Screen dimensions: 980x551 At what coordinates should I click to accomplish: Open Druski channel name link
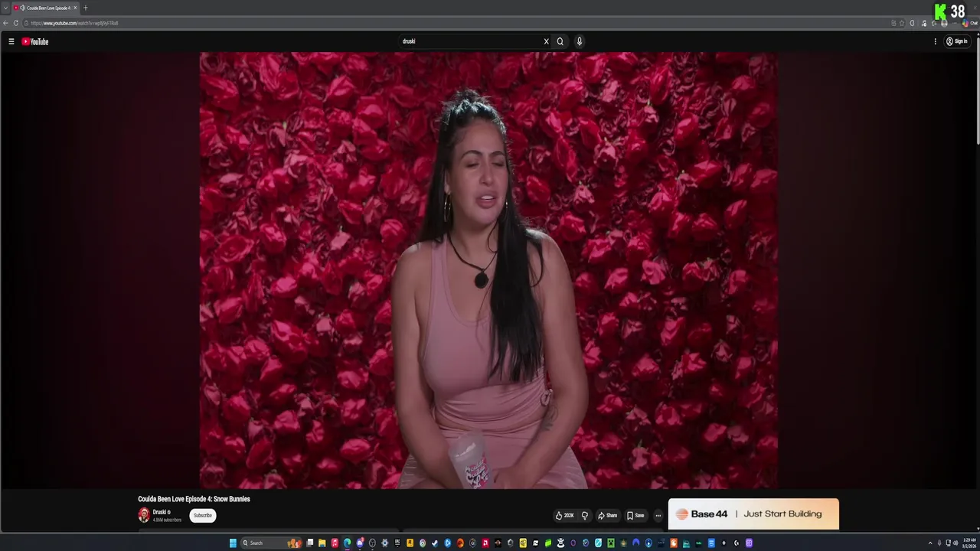160,512
